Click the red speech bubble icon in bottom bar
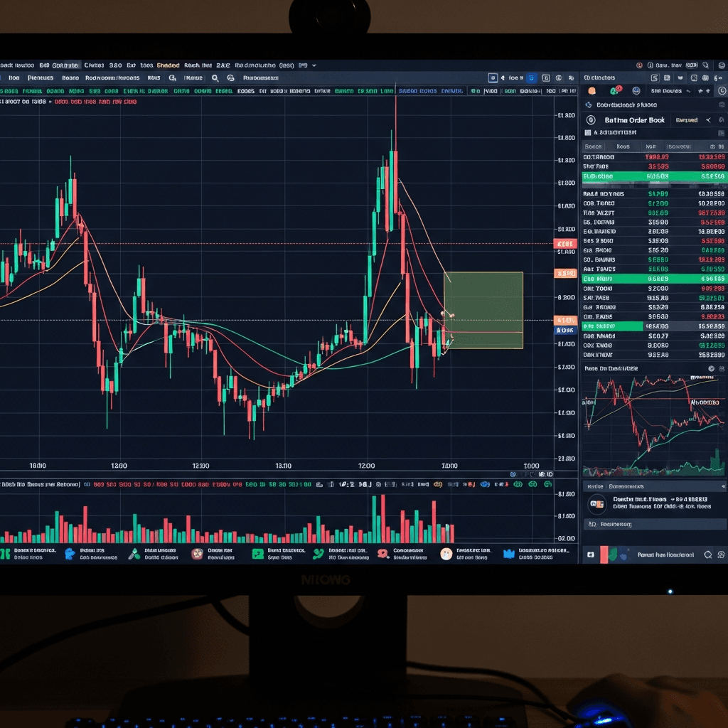Image resolution: width=728 pixels, height=728 pixels. 382,554
